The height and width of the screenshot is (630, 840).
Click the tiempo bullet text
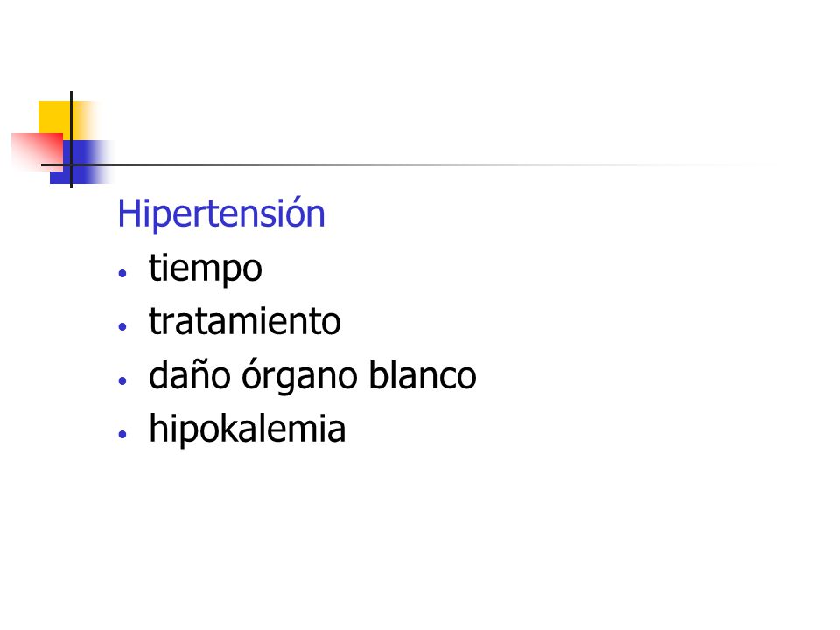tap(205, 269)
